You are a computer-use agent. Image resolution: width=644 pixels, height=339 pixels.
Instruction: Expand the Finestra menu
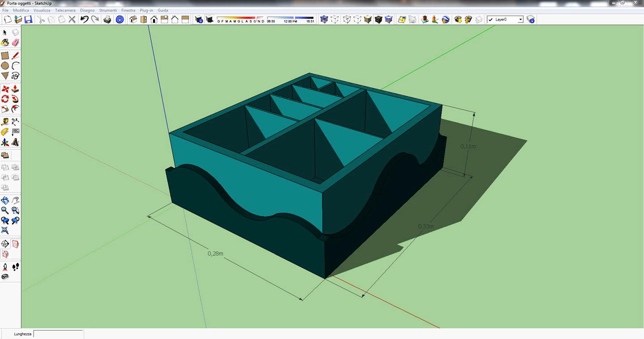pyautogui.click(x=128, y=10)
